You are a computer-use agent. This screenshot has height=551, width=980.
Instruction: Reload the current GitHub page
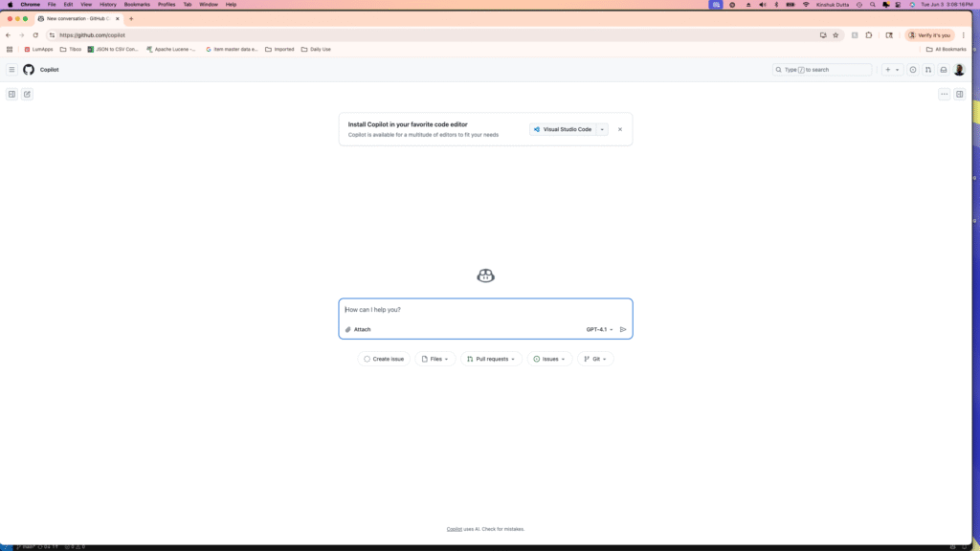[35, 35]
